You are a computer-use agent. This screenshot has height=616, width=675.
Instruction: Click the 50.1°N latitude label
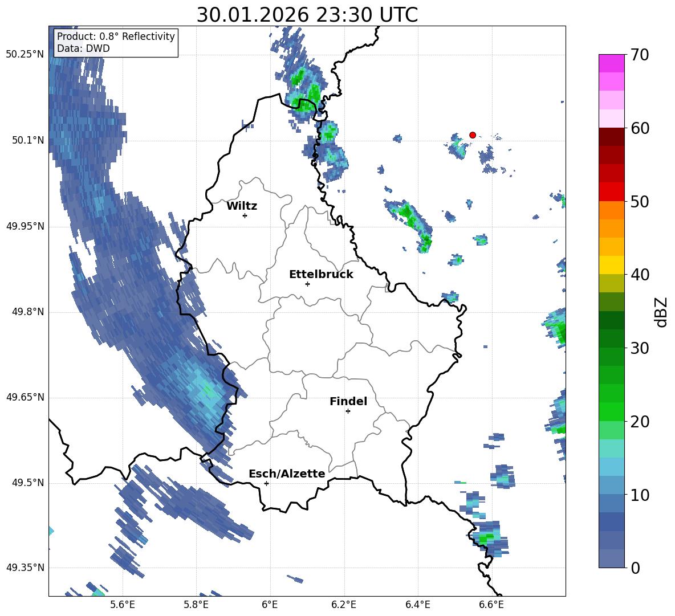click(28, 140)
